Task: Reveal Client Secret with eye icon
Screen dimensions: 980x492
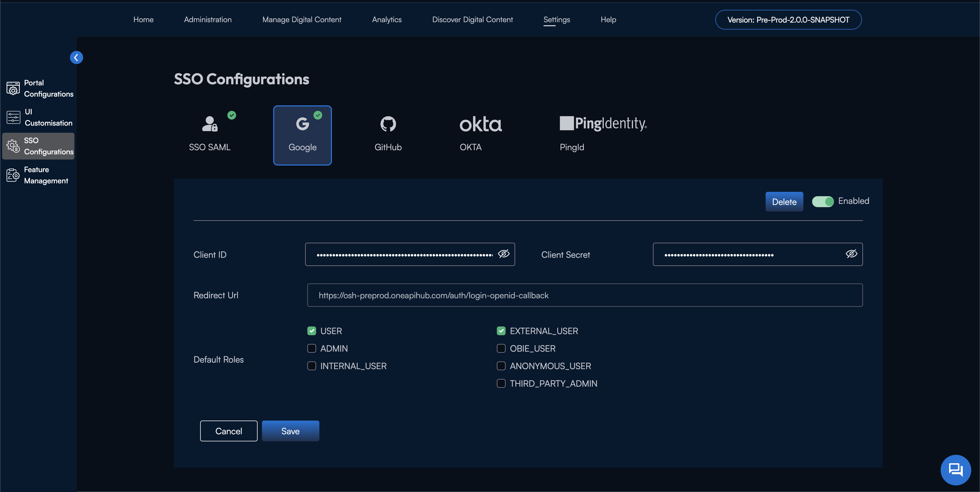Action: 851,254
